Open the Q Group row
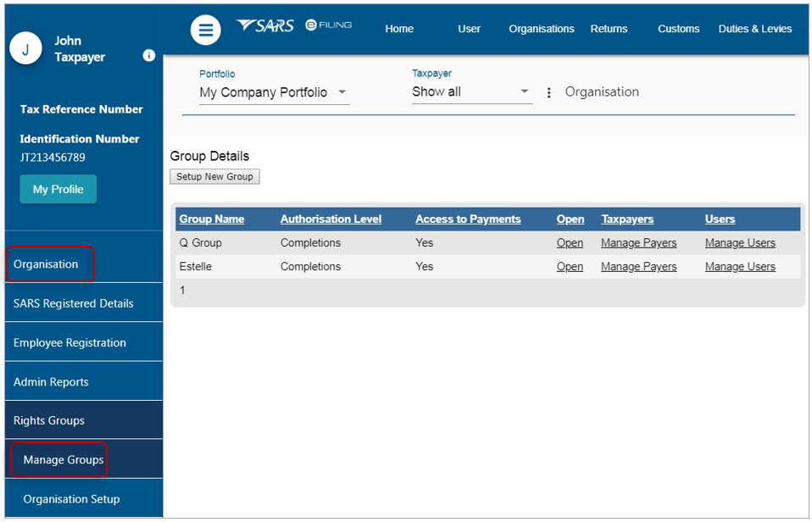This screenshot has width=812, height=522. click(x=570, y=243)
